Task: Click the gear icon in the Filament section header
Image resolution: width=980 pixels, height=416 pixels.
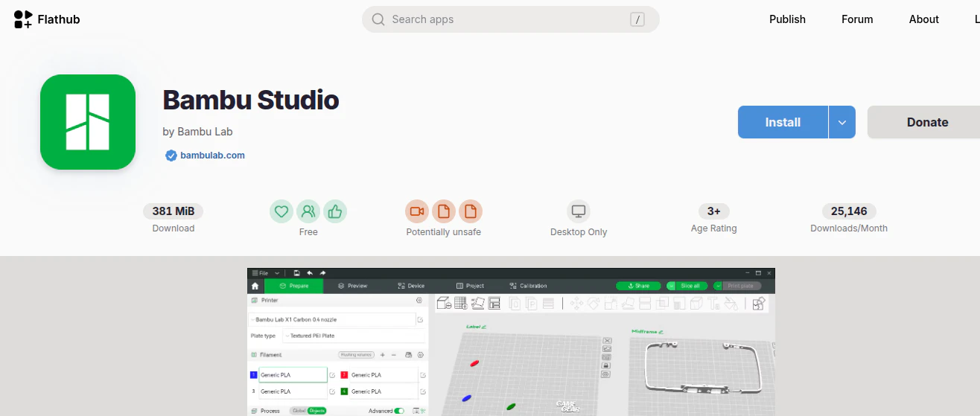Action: point(421,355)
